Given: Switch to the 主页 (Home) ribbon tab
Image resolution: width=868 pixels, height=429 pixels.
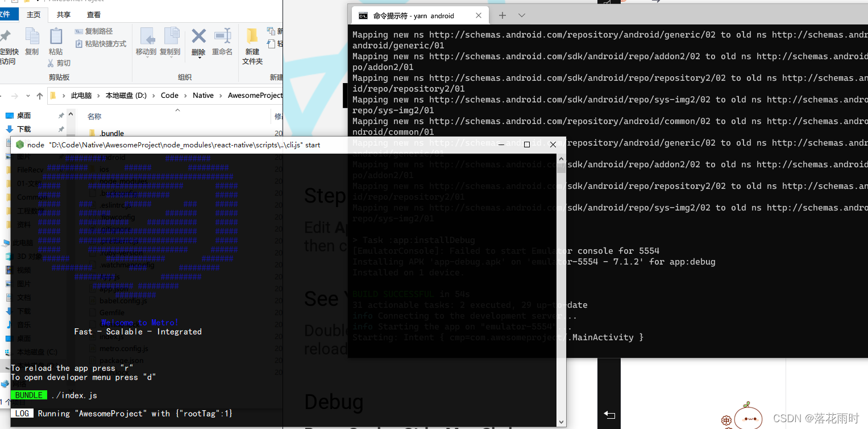Looking at the screenshot, I should pyautogui.click(x=34, y=14).
